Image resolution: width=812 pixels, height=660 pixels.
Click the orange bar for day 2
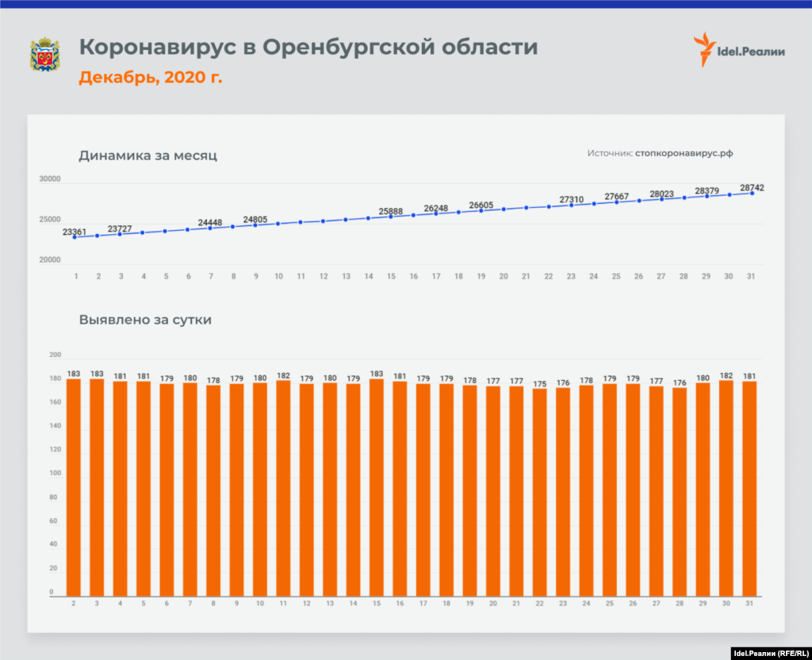pos(74,487)
